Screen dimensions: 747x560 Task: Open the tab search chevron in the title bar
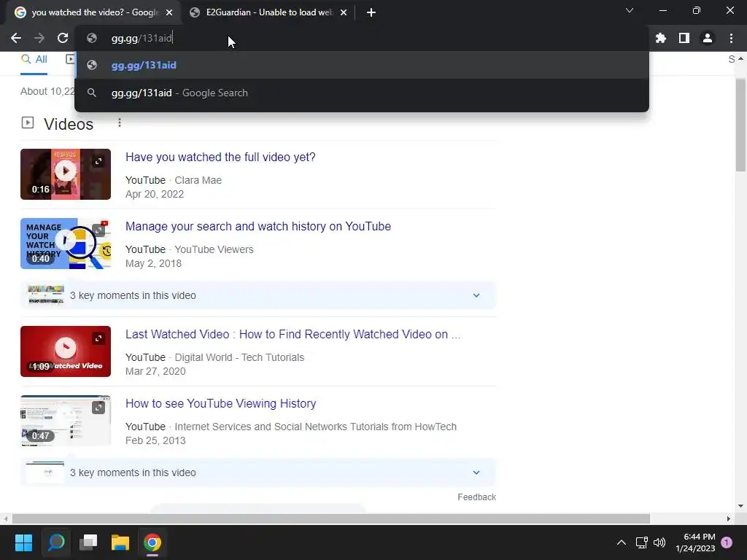pos(630,10)
